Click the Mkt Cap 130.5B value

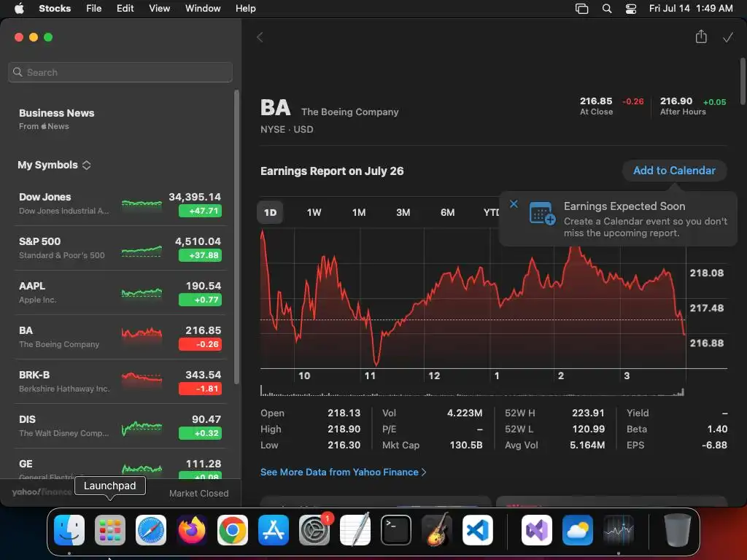click(466, 446)
